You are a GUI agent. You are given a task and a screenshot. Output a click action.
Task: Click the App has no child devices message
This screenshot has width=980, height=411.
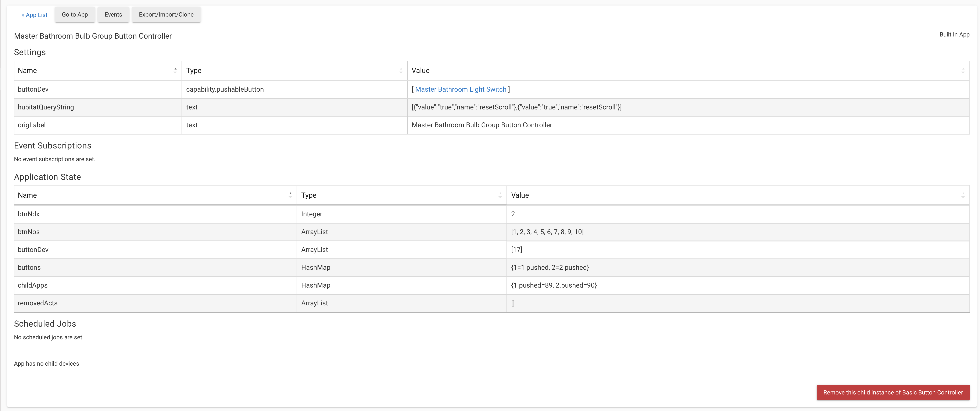click(x=47, y=364)
